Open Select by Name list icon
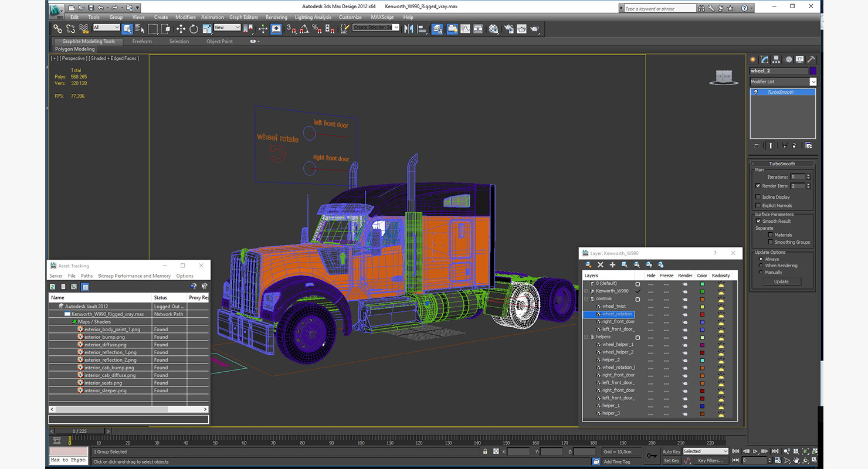The width and height of the screenshot is (868, 469). (x=140, y=28)
